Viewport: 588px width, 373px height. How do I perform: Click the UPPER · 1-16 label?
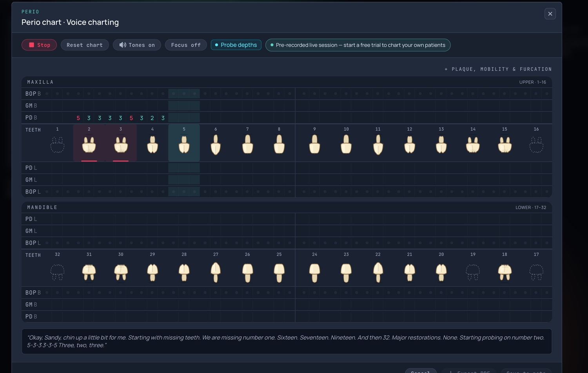pyautogui.click(x=532, y=82)
